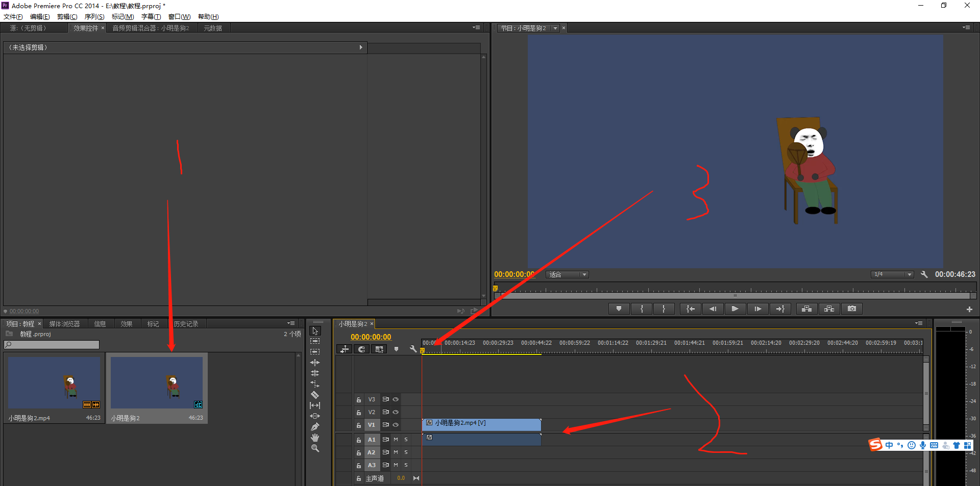Toggle Snap magnet in timeline
Image resolution: width=980 pixels, height=486 pixels.
coord(362,349)
